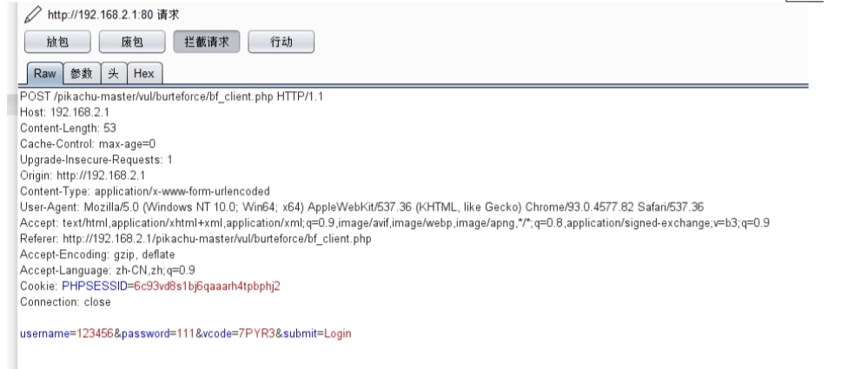
Task: Open the 行动 action menu button
Action: pos(282,42)
